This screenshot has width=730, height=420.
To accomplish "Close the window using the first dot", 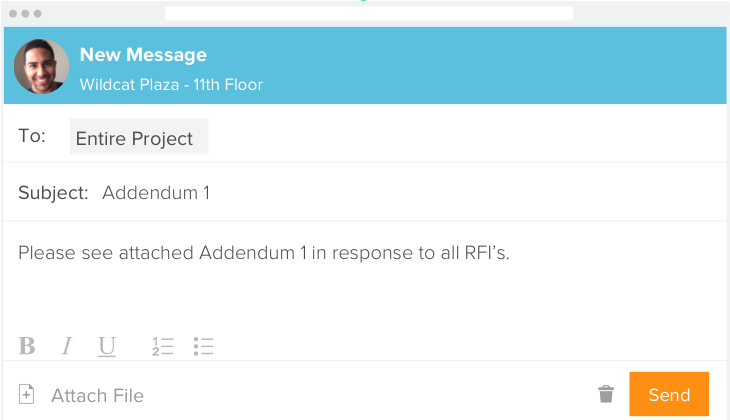I will click(12, 14).
